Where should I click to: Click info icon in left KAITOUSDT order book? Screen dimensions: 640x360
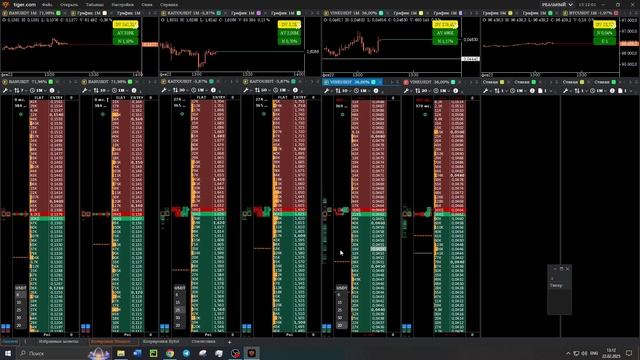coord(213,90)
